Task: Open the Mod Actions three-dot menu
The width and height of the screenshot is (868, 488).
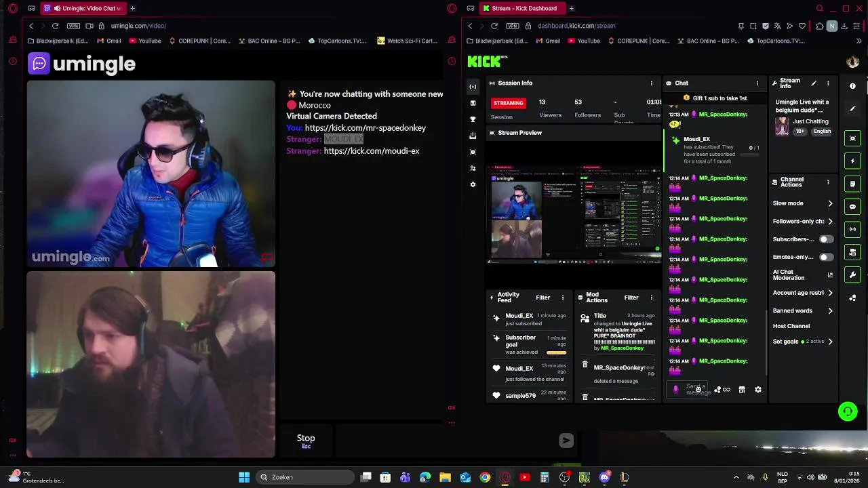Action: [652, 298]
